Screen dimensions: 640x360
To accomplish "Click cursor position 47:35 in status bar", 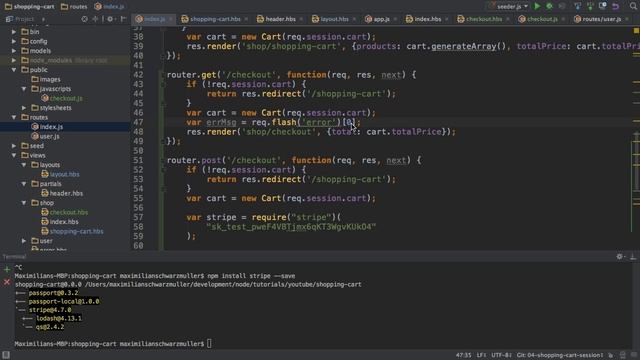I will [x=463, y=355].
